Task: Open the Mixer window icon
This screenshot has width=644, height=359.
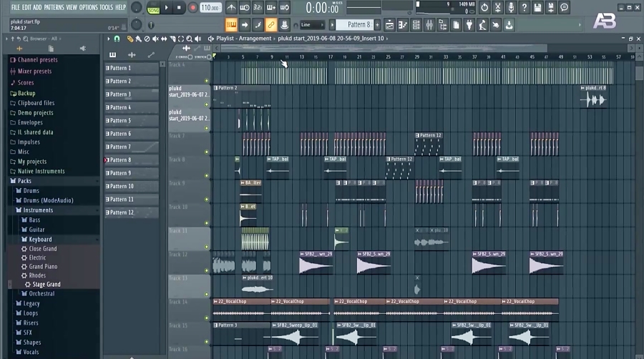Action: pyautogui.click(x=429, y=25)
